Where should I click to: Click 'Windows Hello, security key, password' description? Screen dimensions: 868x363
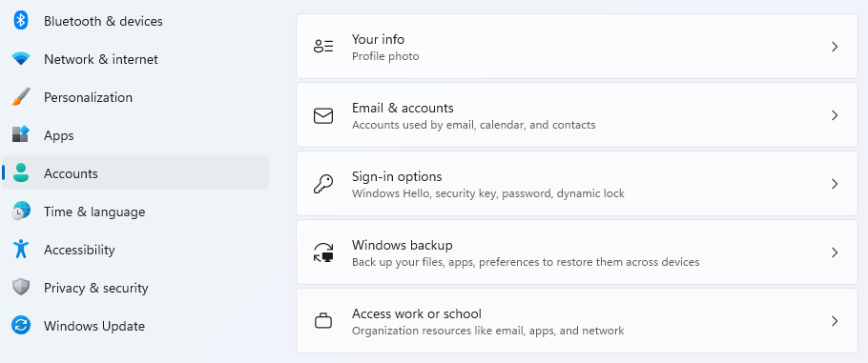488,193
